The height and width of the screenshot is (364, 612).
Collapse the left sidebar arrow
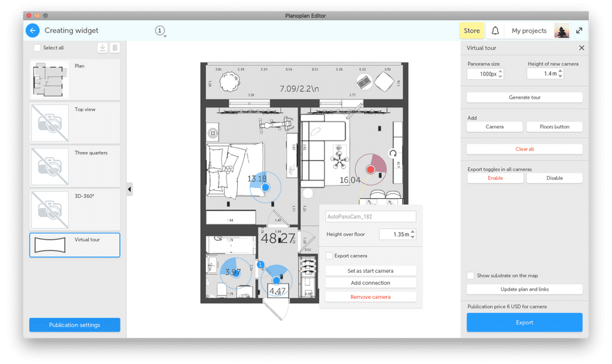pyautogui.click(x=129, y=189)
